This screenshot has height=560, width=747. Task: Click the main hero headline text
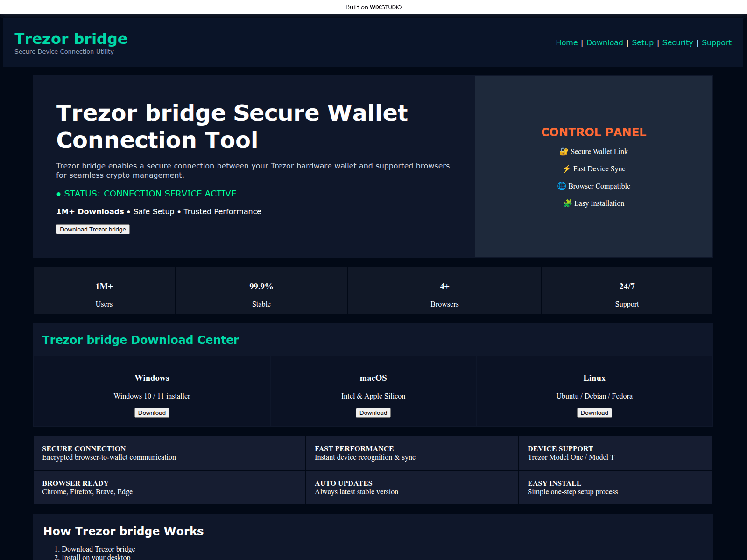pyautogui.click(x=232, y=126)
